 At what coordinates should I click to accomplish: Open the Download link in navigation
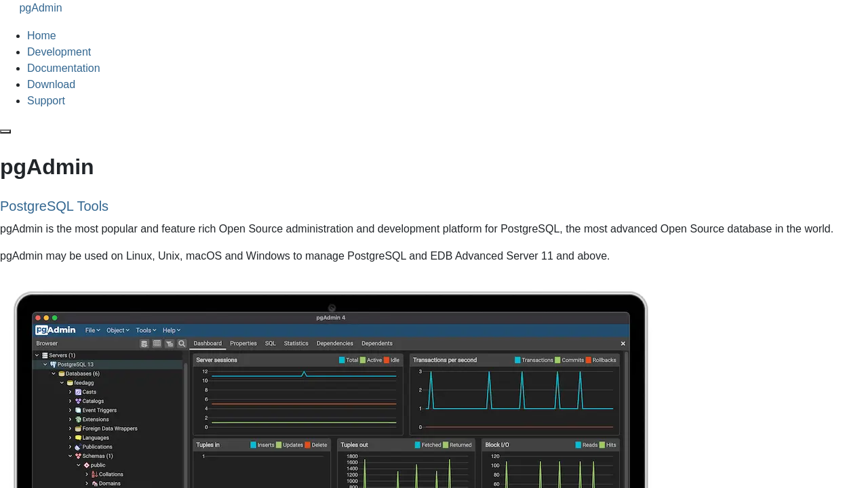(x=51, y=85)
